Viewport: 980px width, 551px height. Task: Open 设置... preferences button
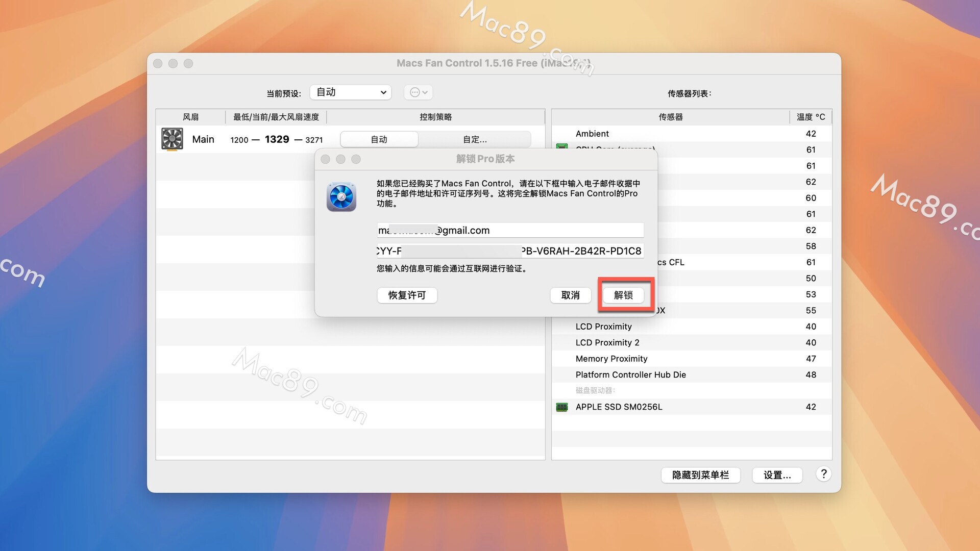(777, 475)
